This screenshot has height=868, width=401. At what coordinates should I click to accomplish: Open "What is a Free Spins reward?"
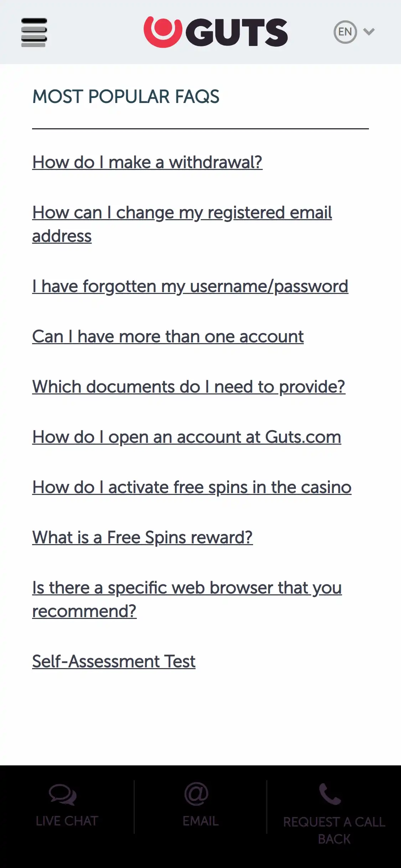(x=142, y=538)
